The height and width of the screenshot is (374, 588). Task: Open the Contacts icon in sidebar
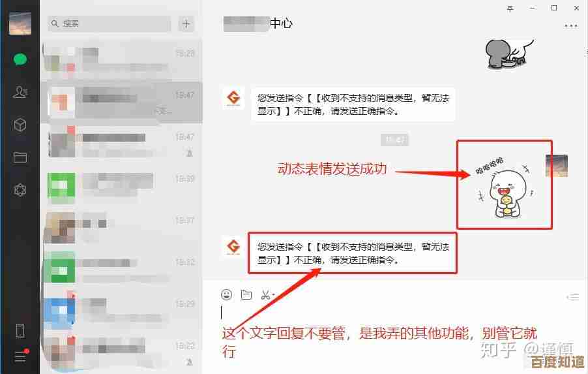pos(20,92)
